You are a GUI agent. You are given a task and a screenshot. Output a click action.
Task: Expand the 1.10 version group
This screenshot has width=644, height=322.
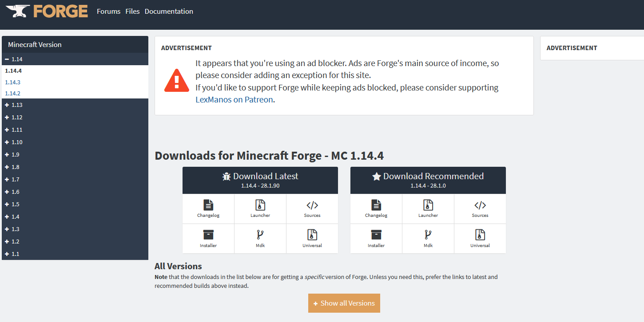75,142
